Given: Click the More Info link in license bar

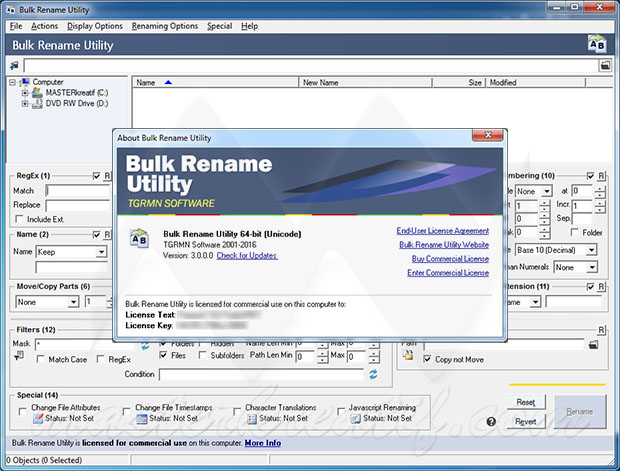Looking at the screenshot, I should click(x=263, y=443).
